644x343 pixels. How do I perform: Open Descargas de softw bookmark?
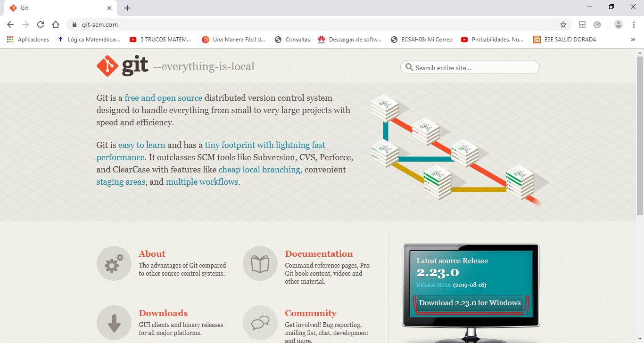pos(350,40)
